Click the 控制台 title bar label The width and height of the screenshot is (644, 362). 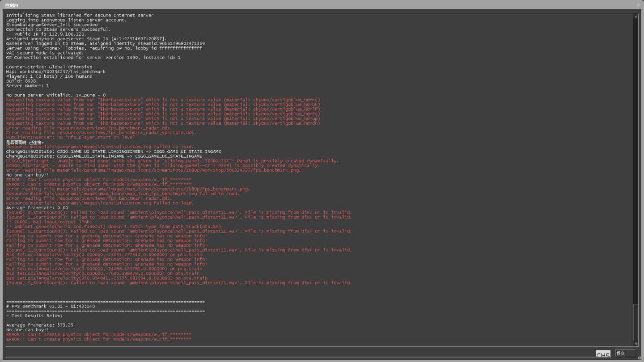click(12, 5)
